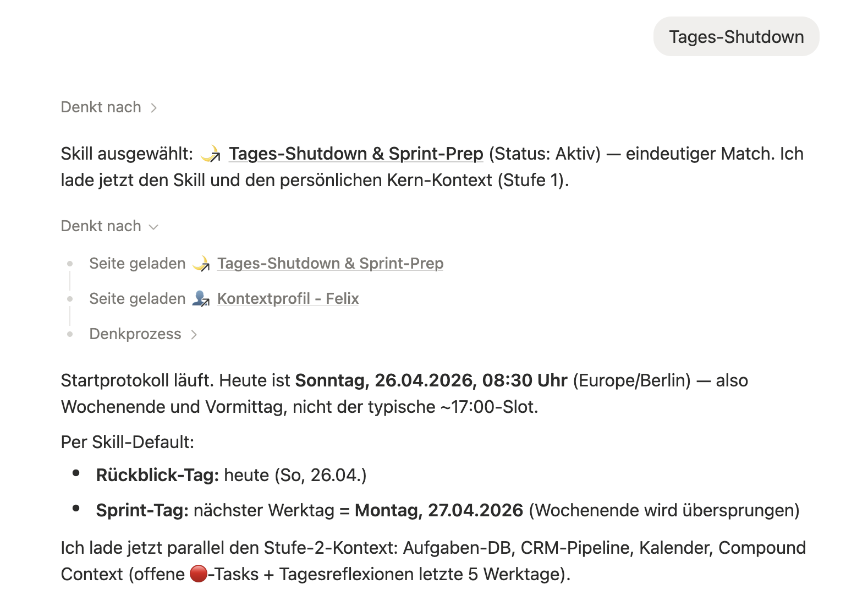This screenshot has width=868, height=600.
Task: Click the red circle emoji before '-Tasks'
Action: [198, 574]
